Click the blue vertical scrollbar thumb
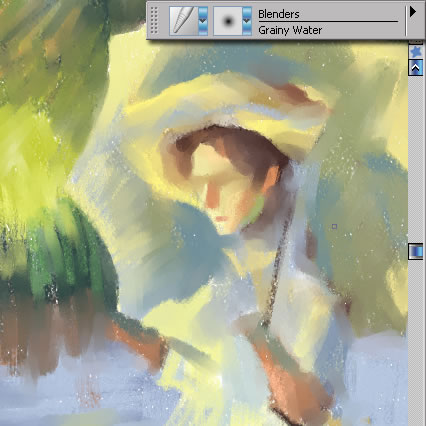The image size is (426, 426). click(x=416, y=251)
